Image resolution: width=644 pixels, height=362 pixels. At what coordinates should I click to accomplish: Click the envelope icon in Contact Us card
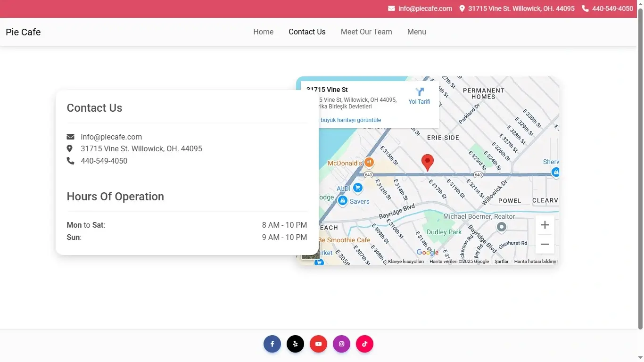coord(70,137)
